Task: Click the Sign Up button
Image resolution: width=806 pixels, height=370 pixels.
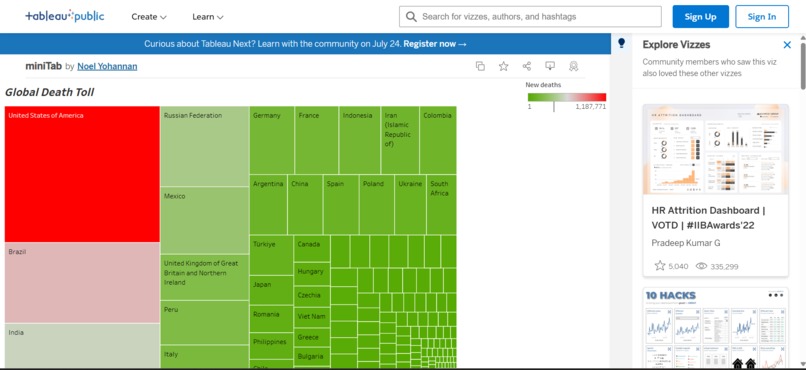Action: point(700,16)
